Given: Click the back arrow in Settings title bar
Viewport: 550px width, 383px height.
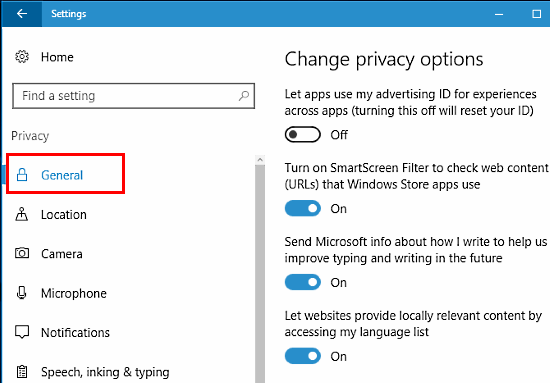Looking at the screenshot, I should (22, 14).
